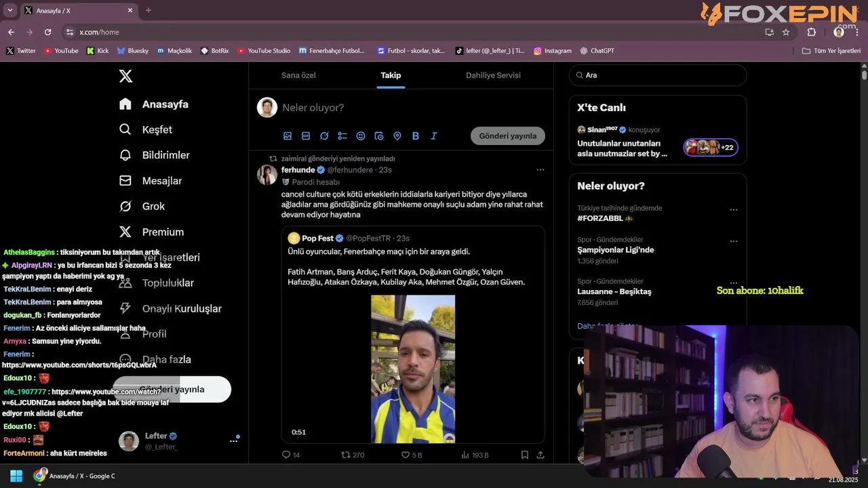Reply to post with 14 comments

pos(291,455)
